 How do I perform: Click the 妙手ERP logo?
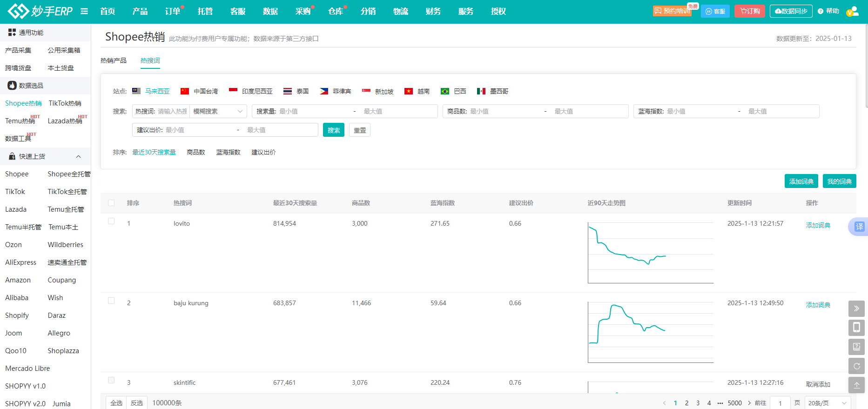pyautogui.click(x=40, y=11)
